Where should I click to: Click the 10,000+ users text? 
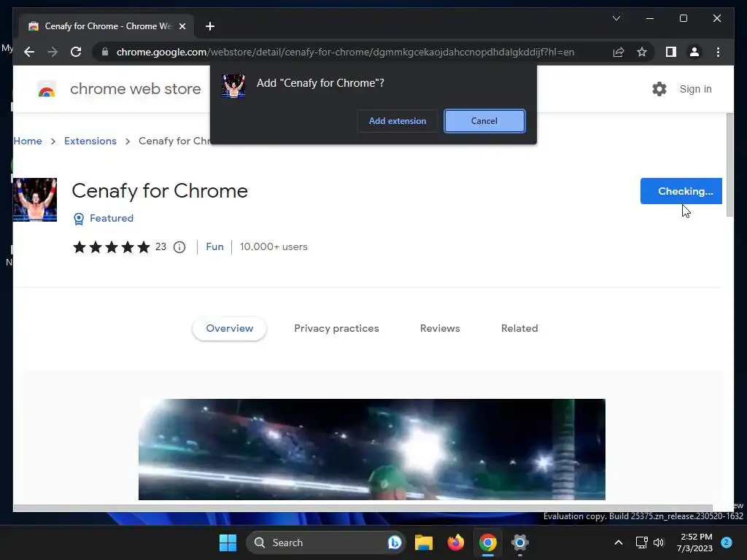coord(274,246)
